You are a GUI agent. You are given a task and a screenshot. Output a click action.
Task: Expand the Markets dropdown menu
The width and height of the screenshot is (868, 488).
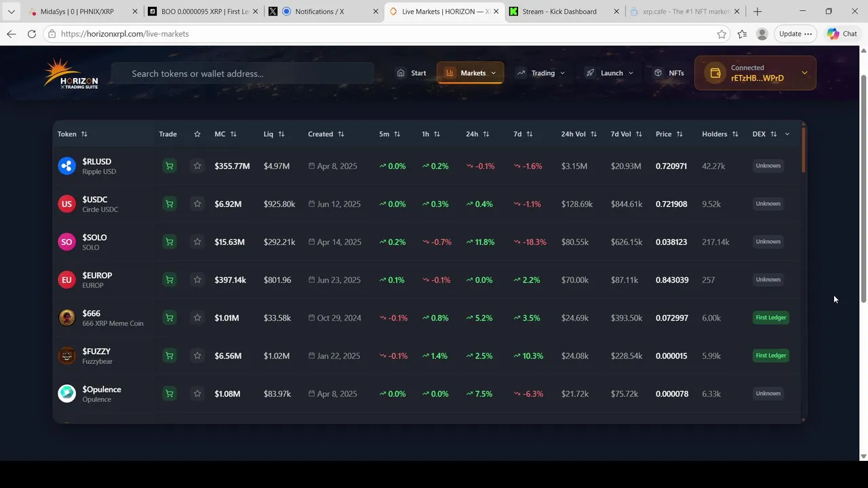click(471, 73)
